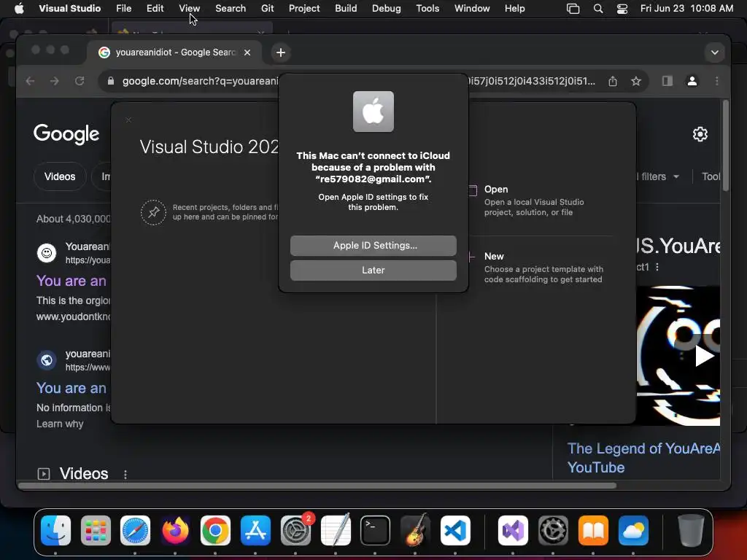
Task: Open the Trash in the Dock
Action: pyautogui.click(x=691, y=531)
